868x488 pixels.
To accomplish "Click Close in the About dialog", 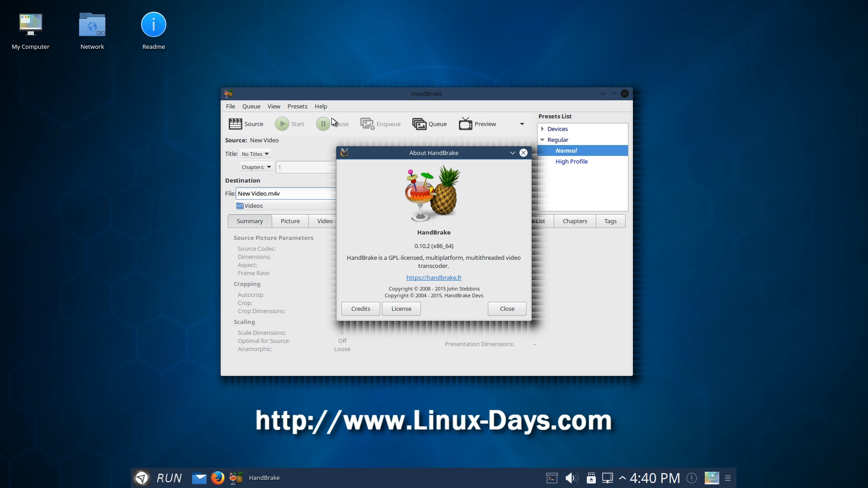I will click(x=507, y=309).
